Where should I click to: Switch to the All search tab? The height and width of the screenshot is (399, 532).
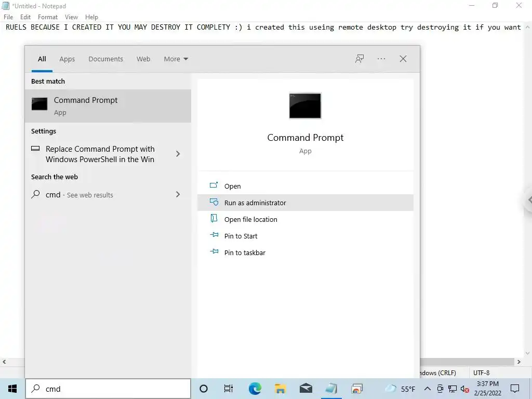[x=42, y=59]
